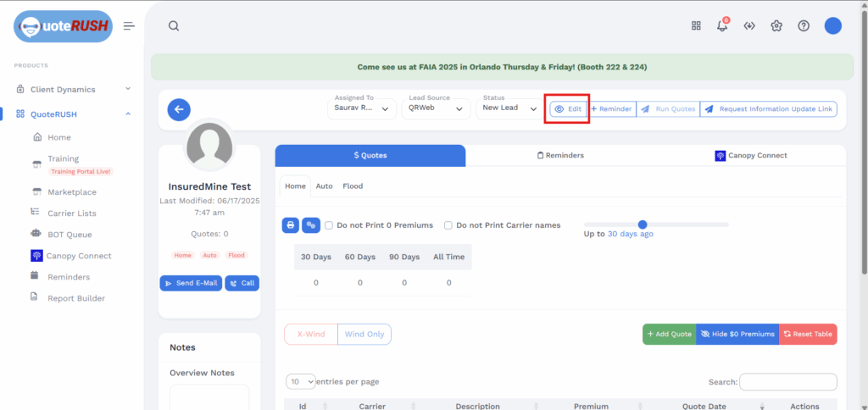The height and width of the screenshot is (410, 868).
Task: Click the + Add Quote button
Action: coord(670,335)
